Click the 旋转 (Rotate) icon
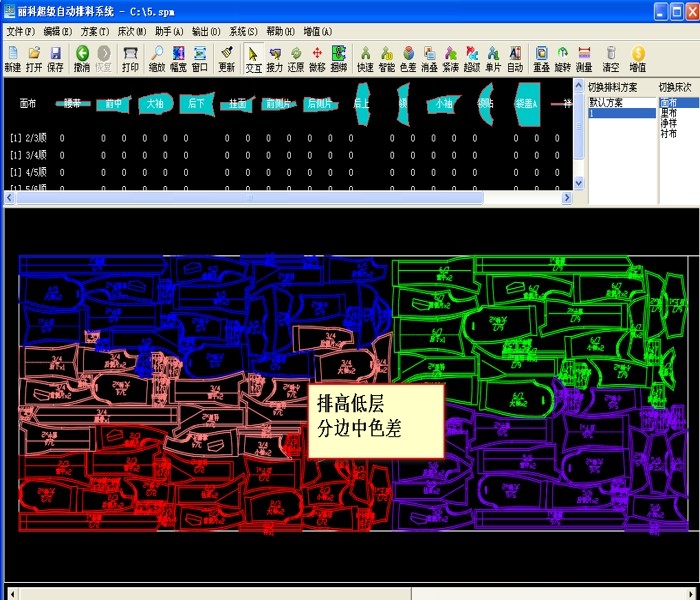 [562, 58]
